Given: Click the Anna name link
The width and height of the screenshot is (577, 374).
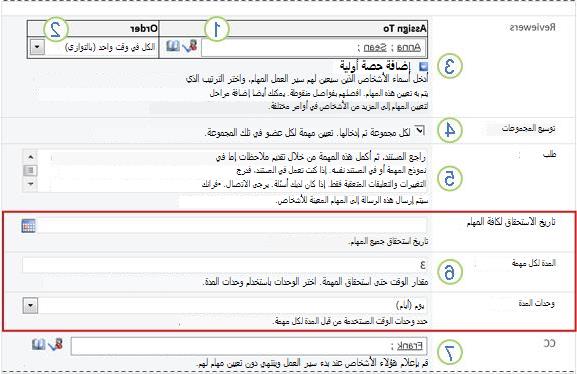Looking at the screenshot, I should point(408,48).
